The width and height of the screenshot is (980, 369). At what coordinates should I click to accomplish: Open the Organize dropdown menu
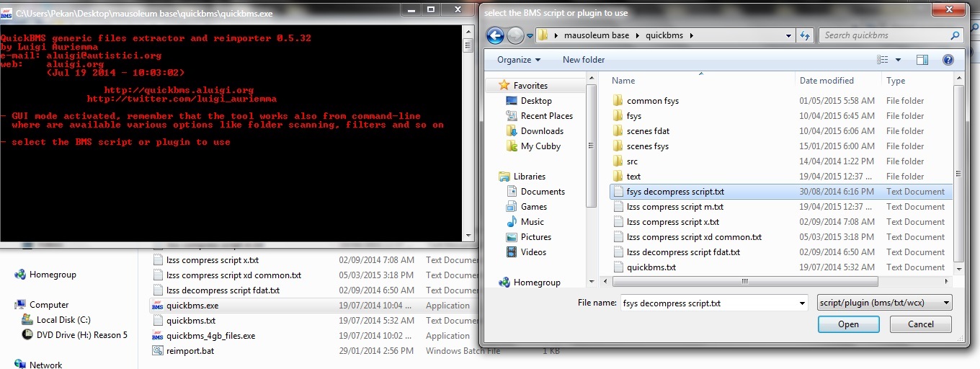[518, 60]
